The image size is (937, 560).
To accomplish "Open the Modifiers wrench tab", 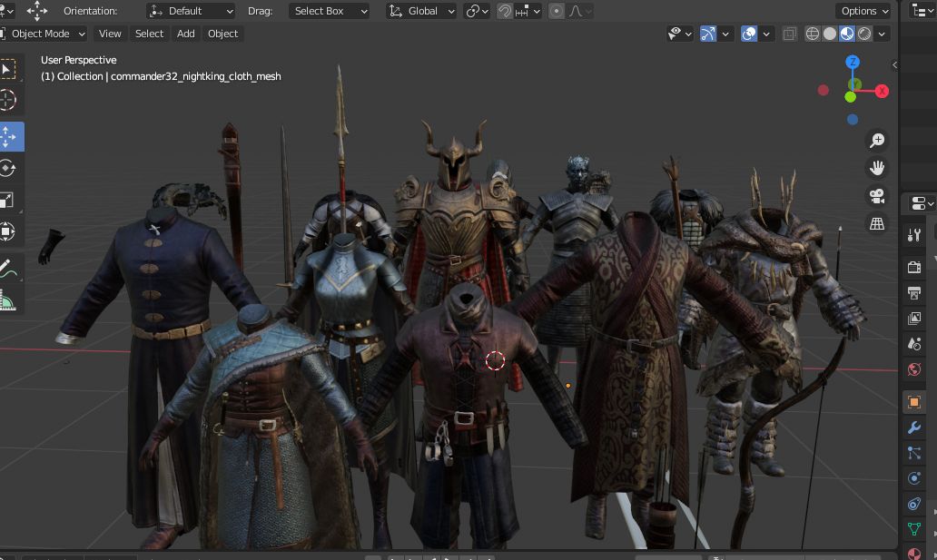I will click(x=913, y=427).
